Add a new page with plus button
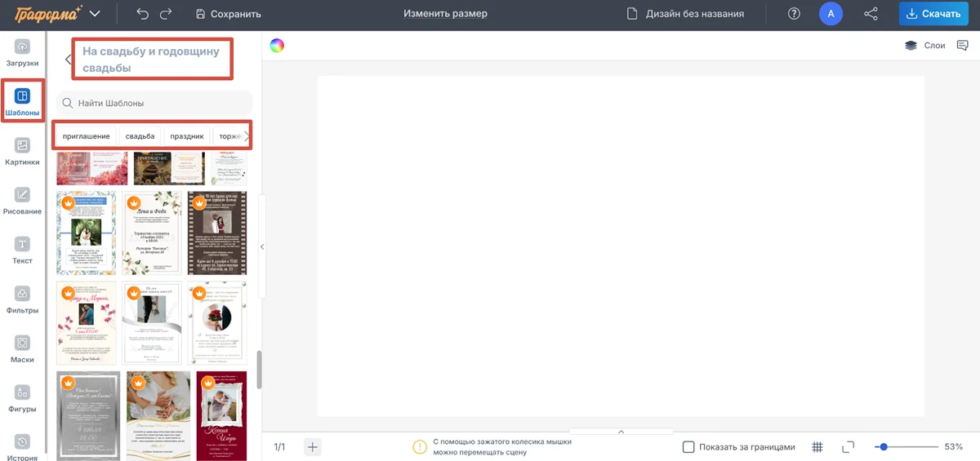 [314, 446]
